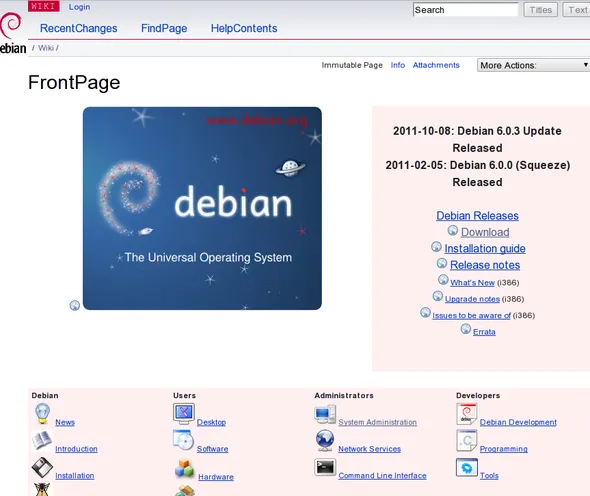
Task: Click globe icon beside Release notes
Action: coord(442,263)
